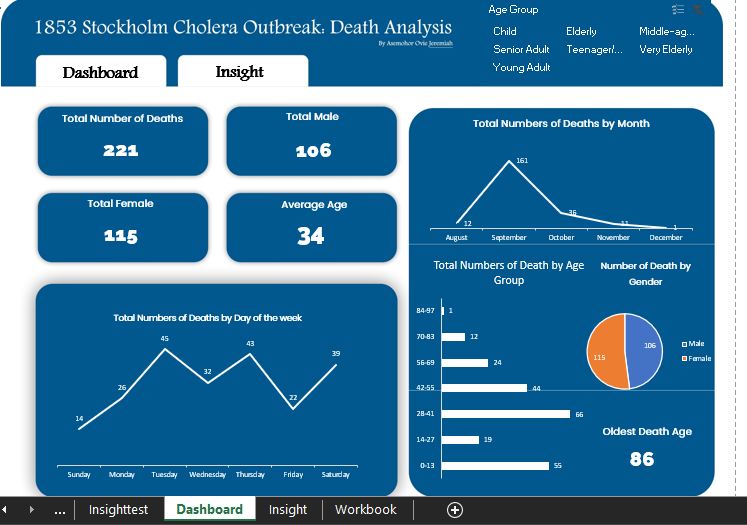
Task: Select Number of Death by Gender title
Action: [646, 273]
